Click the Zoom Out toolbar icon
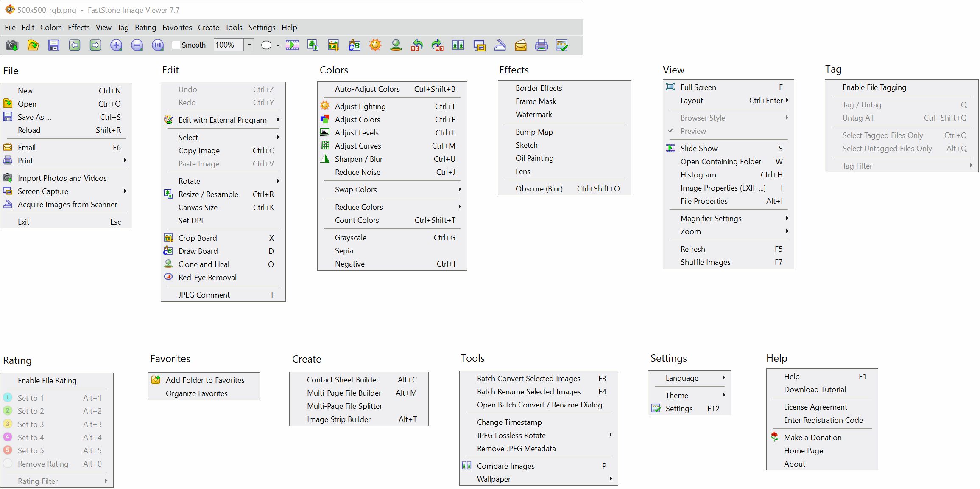 coord(137,45)
